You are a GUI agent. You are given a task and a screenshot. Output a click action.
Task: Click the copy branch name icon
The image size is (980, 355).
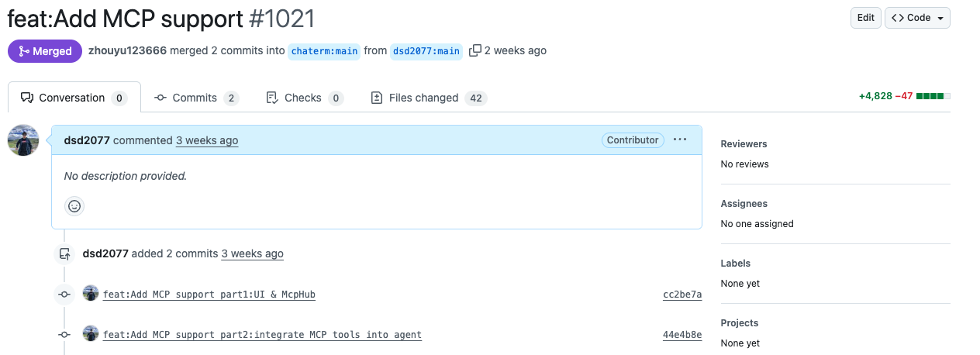(475, 50)
